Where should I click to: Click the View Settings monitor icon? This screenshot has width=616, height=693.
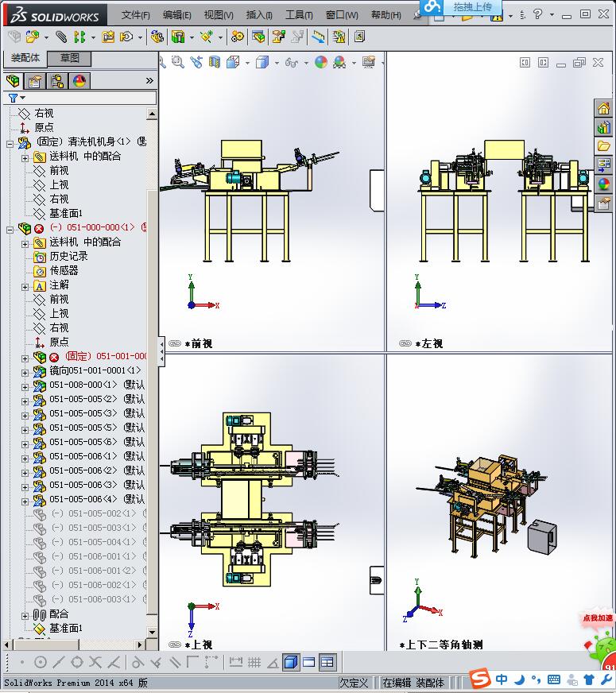(369, 62)
